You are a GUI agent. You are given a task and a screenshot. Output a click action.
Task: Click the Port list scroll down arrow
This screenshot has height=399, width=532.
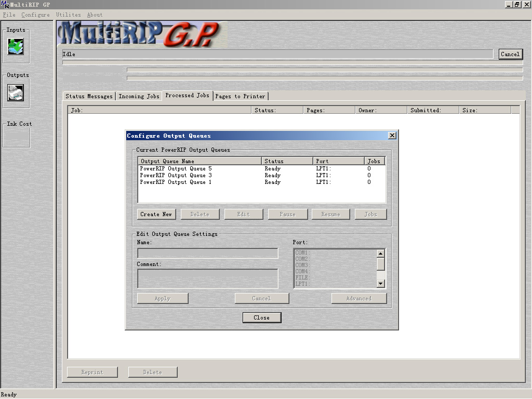click(x=381, y=284)
